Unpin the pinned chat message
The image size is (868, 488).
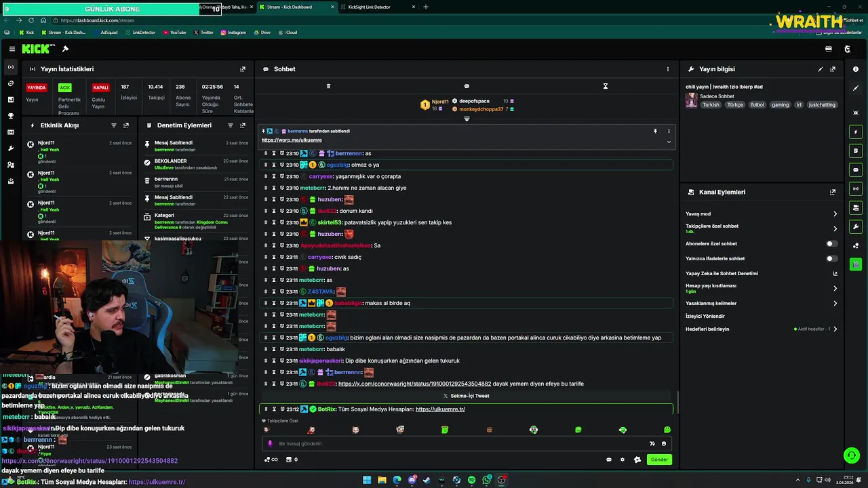pyautogui.click(x=655, y=131)
